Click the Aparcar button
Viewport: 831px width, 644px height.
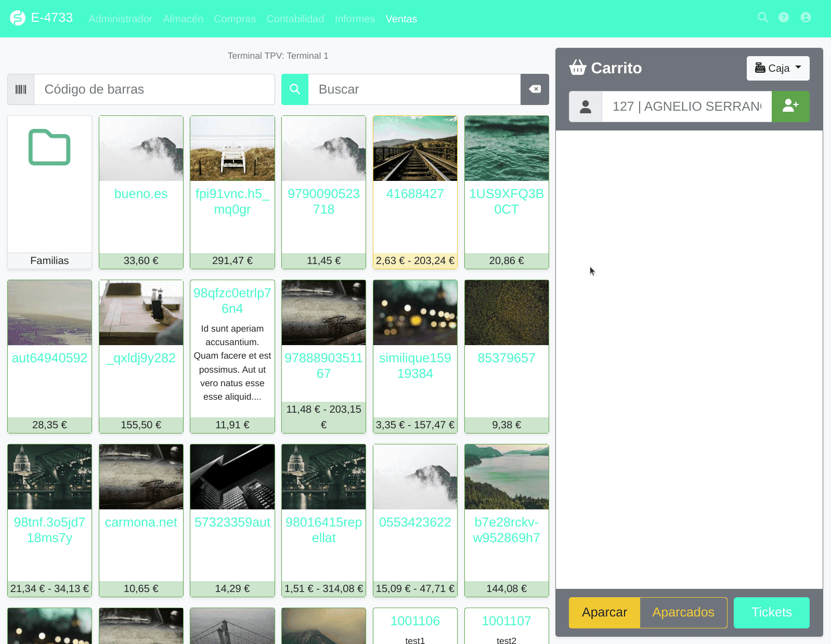[x=604, y=612]
